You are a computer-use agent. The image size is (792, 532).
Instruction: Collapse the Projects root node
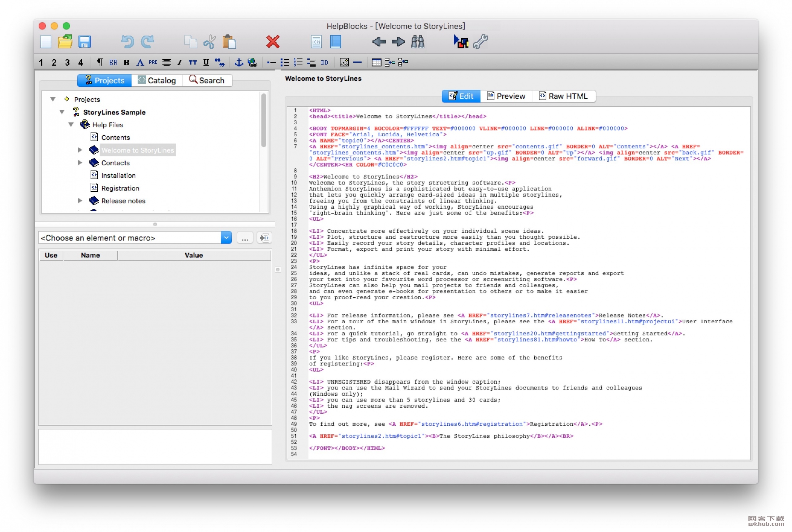pos(53,100)
